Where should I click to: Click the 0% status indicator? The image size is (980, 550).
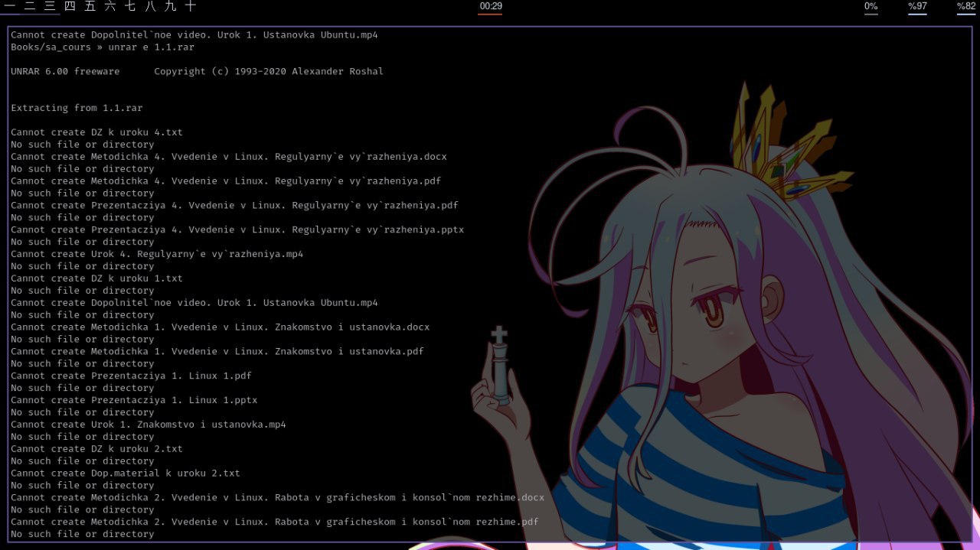tap(871, 6)
